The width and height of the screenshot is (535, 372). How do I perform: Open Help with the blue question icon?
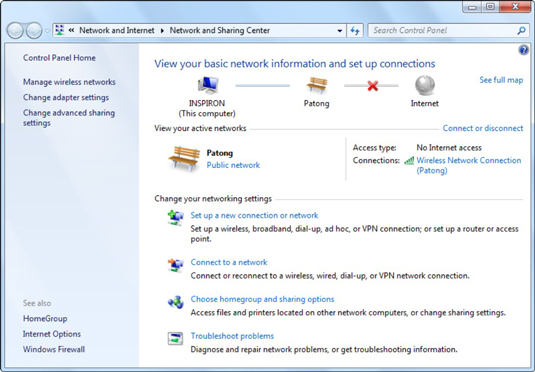pos(523,50)
